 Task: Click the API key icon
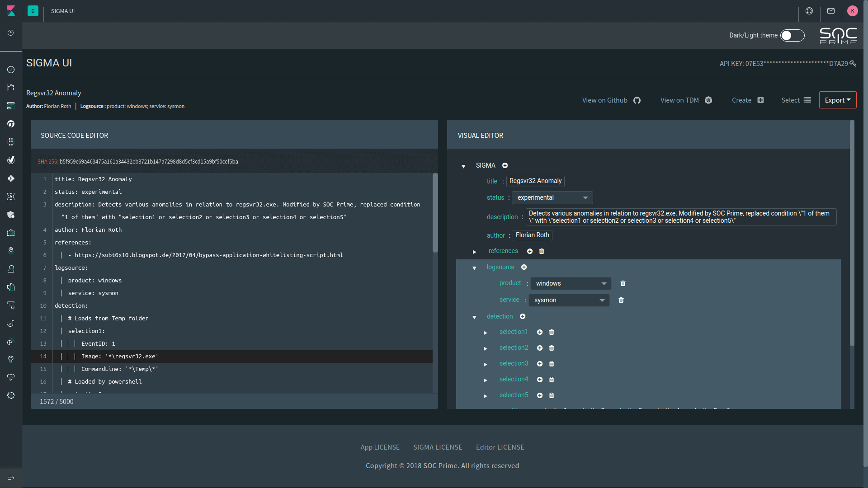(853, 64)
